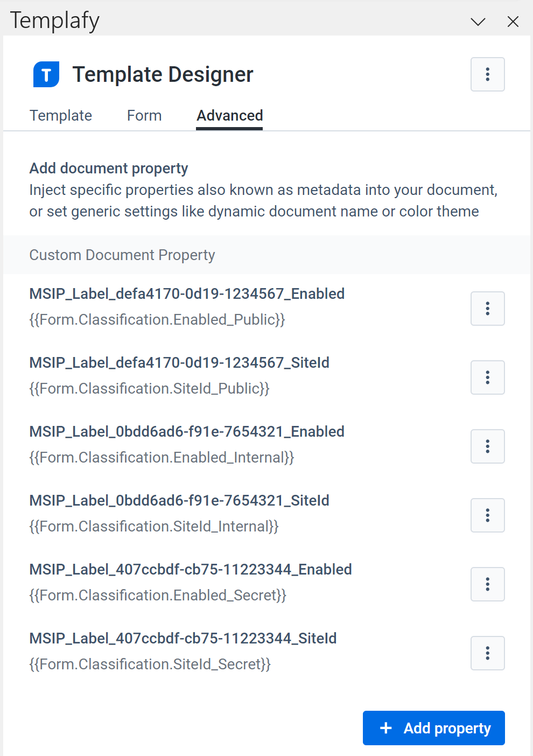Image resolution: width=533 pixels, height=756 pixels.
Task: Open options for MSIP_Label_defa4170 SiteId property
Action: coord(487,377)
